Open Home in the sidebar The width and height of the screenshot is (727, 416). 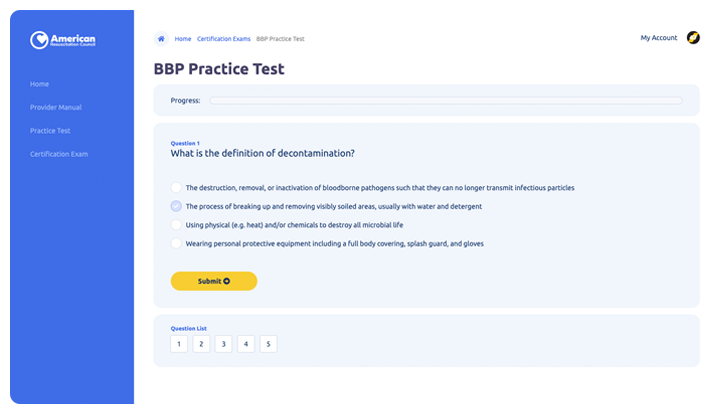(39, 84)
